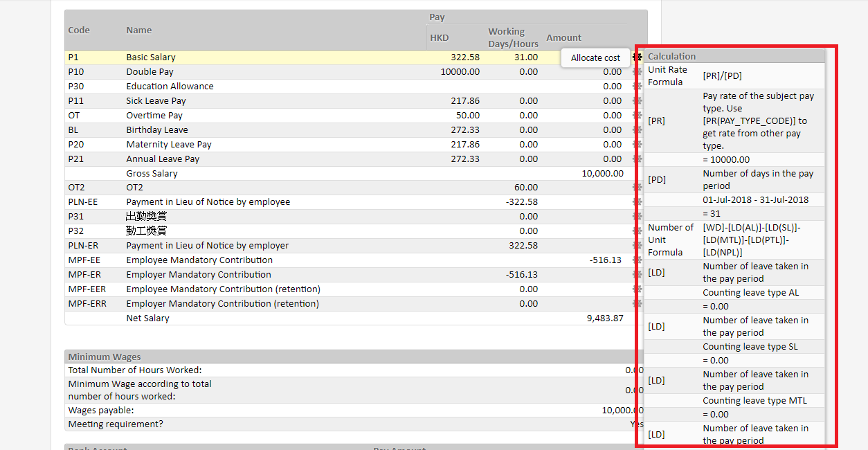Click the Gross Salary label
Screen dimensions: 868x450
click(152, 174)
